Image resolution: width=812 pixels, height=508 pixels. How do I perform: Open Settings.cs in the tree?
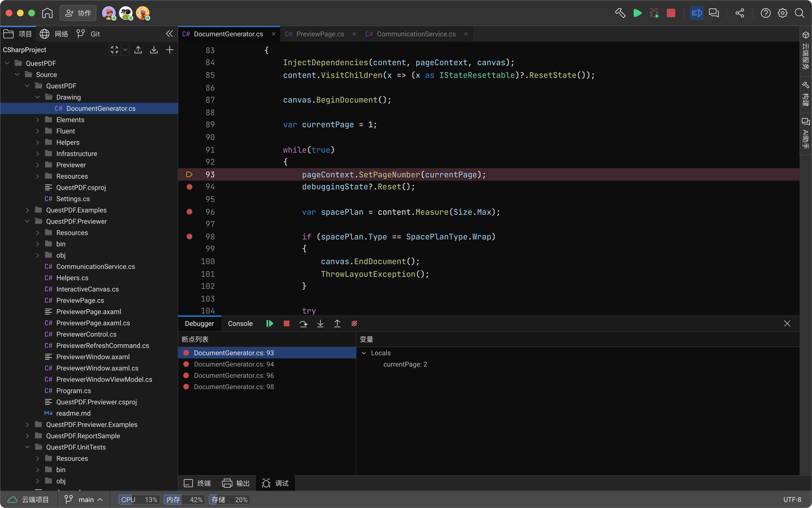[x=73, y=199]
